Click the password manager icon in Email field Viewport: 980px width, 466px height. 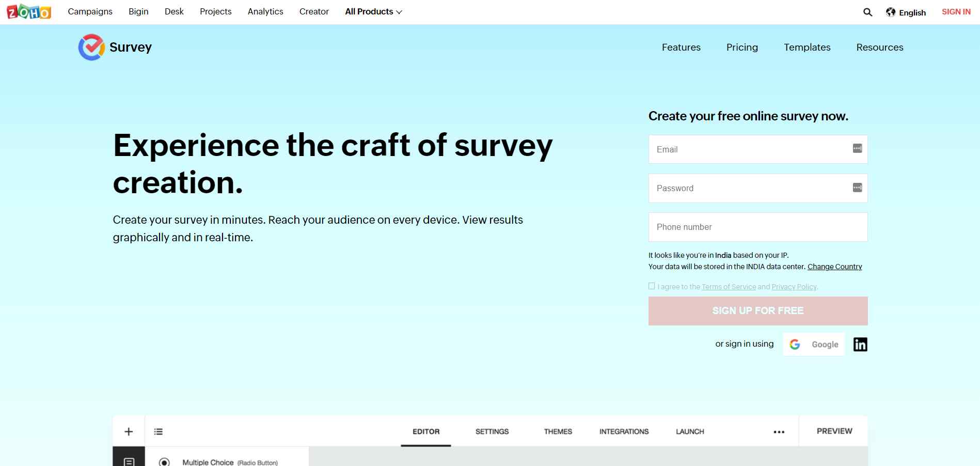(x=857, y=149)
